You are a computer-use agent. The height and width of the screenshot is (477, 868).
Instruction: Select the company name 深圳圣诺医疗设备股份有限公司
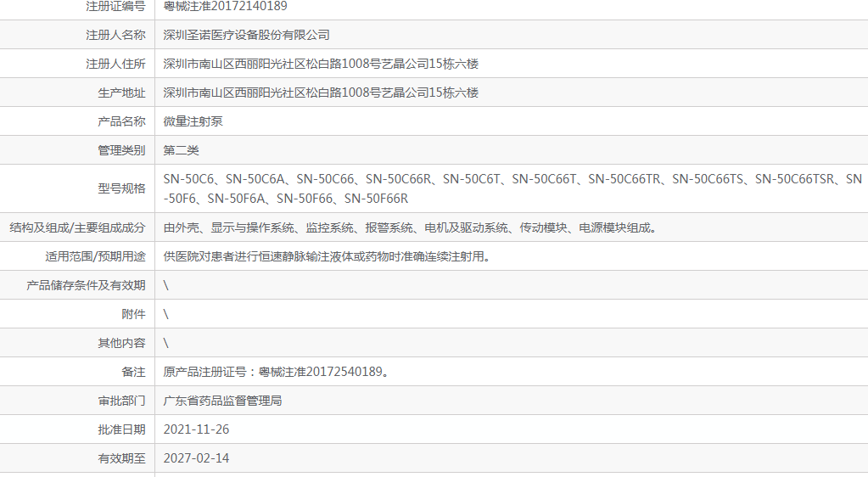246,36
